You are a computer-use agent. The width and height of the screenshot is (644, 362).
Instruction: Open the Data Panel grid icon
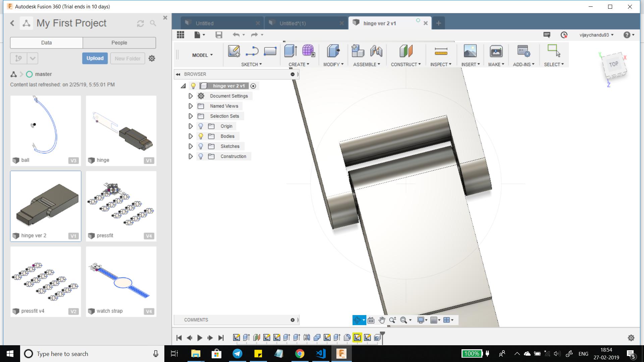pyautogui.click(x=180, y=35)
